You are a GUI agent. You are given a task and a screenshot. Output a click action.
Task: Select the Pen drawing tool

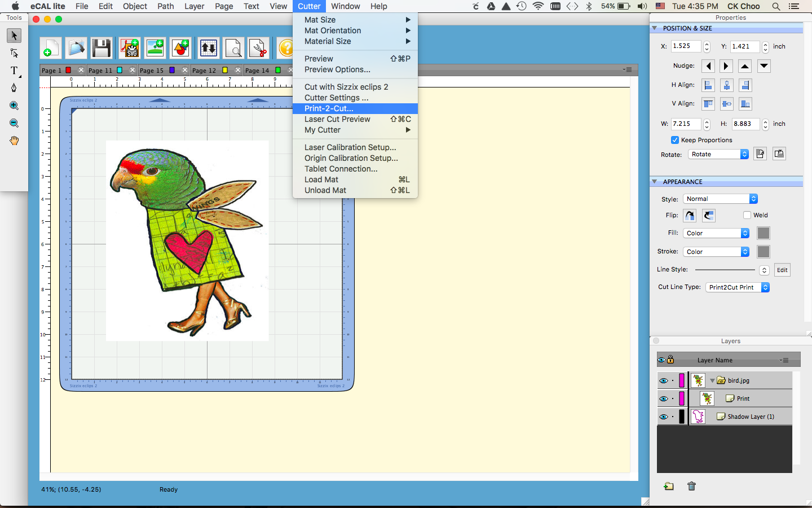pyautogui.click(x=14, y=88)
